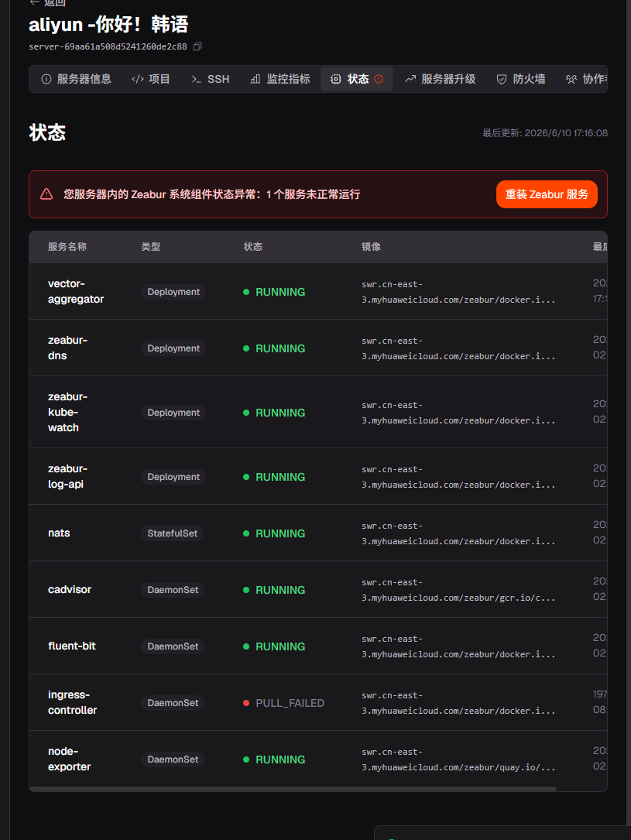Viewport: 631px width, 840px height.
Task: Click the image path of cadvisor row
Action: click(x=458, y=590)
